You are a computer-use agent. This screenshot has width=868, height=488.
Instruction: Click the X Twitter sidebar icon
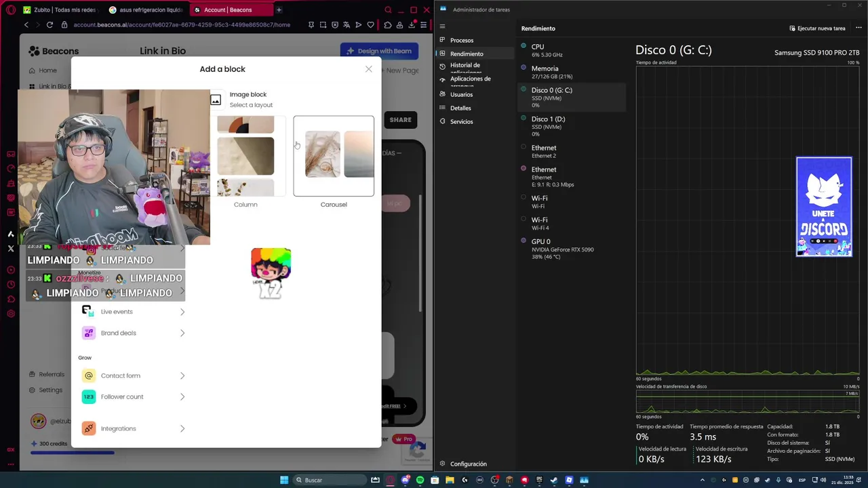[10, 249]
